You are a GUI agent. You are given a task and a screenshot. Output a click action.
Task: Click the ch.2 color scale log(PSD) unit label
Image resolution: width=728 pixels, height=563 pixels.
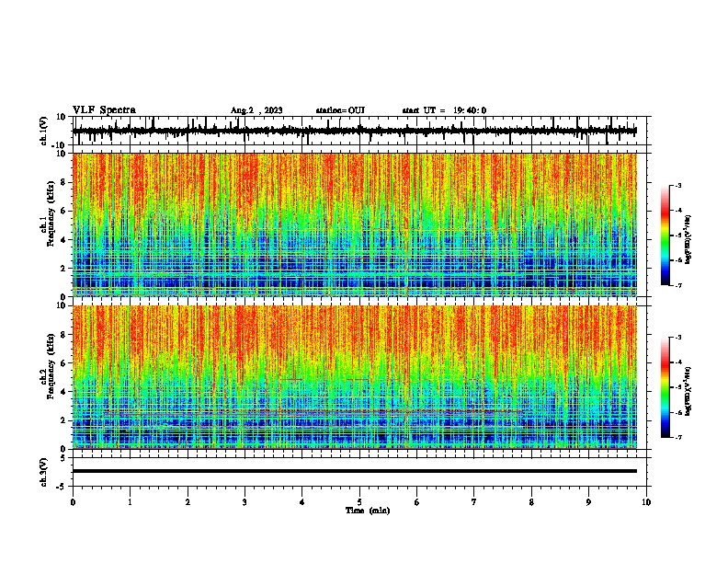[x=688, y=391]
